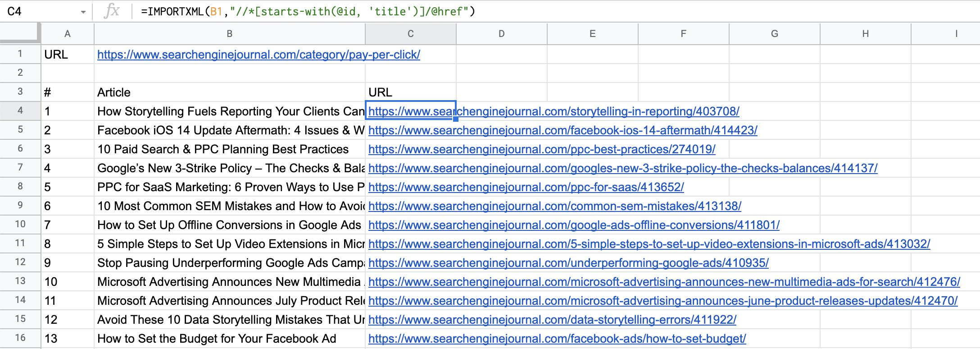Select 'Avoid These 10 Data Storytelling Mistakes' cell

pyautogui.click(x=230, y=319)
